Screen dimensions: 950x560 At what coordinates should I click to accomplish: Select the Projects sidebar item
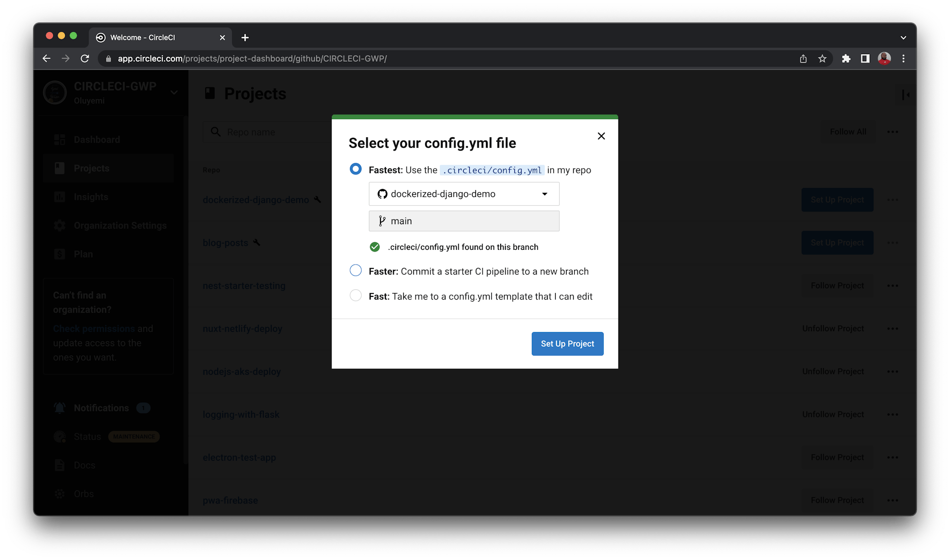coord(91,168)
